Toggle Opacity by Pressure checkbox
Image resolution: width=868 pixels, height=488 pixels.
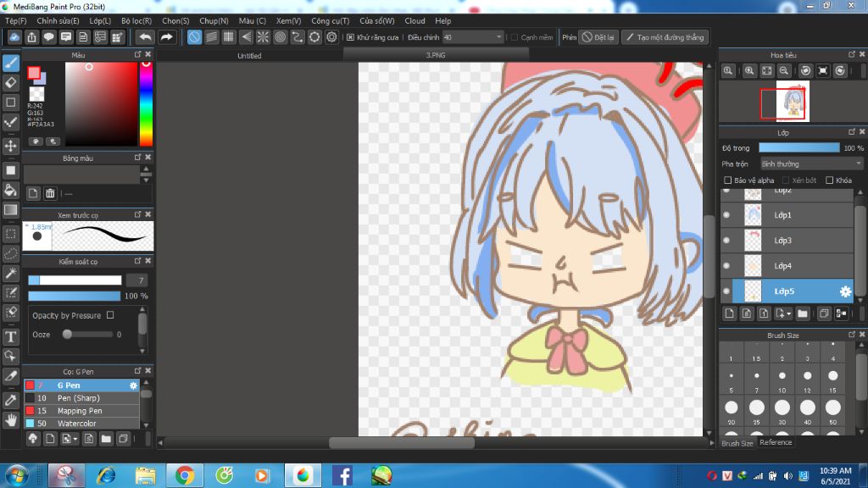110,315
